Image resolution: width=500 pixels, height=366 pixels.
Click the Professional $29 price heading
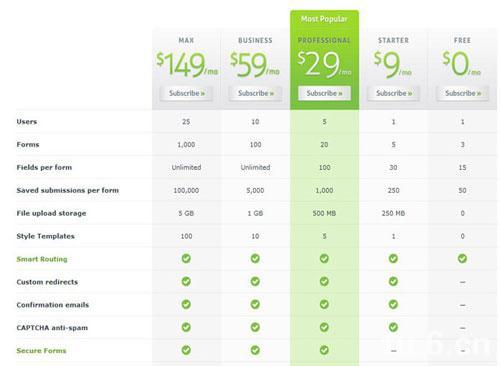pyautogui.click(x=324, y=64)
